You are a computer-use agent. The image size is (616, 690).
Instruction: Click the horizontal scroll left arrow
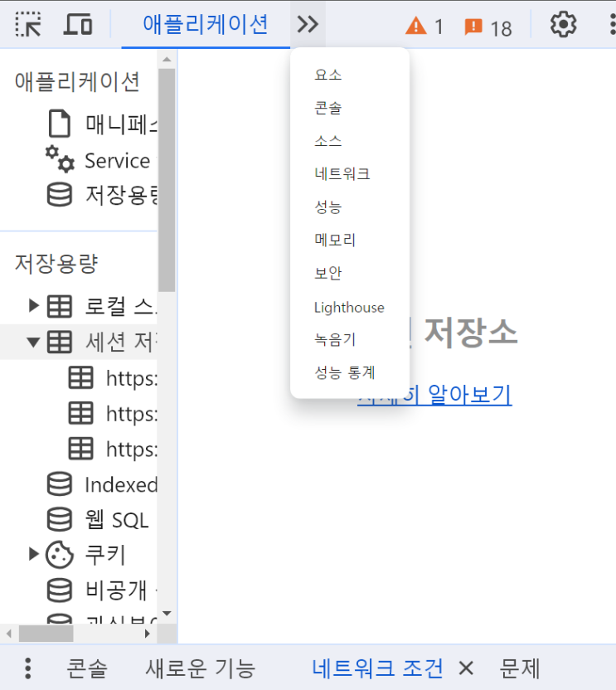tap(9, 634)
